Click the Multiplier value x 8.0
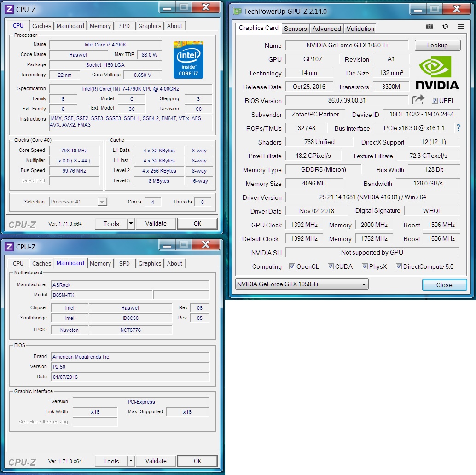 pos(75,161)
